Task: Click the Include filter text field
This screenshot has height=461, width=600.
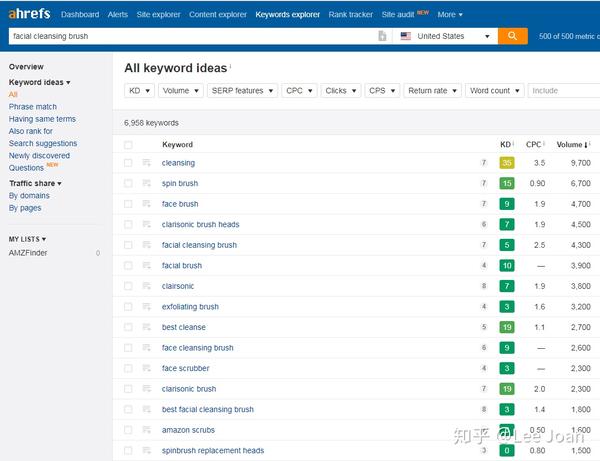Action: (563, 91)
